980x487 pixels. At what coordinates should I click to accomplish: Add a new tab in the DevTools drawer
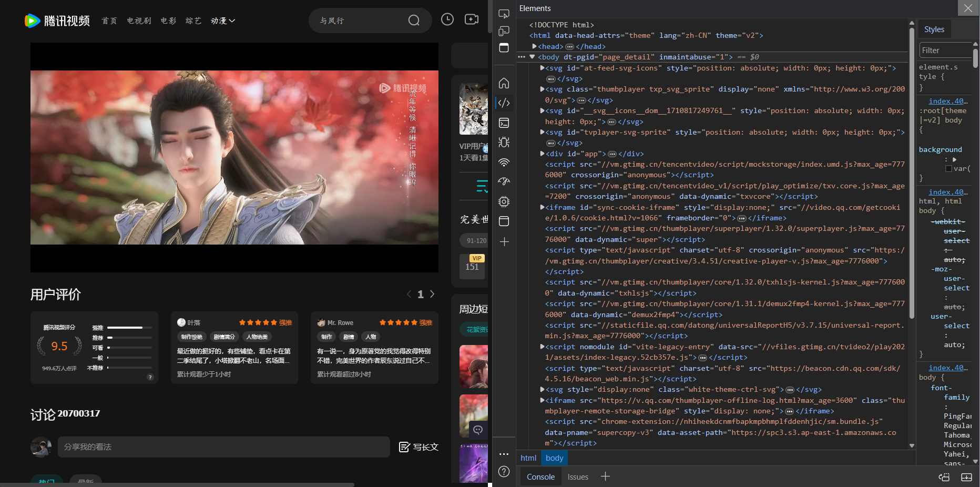click(605, 476)
